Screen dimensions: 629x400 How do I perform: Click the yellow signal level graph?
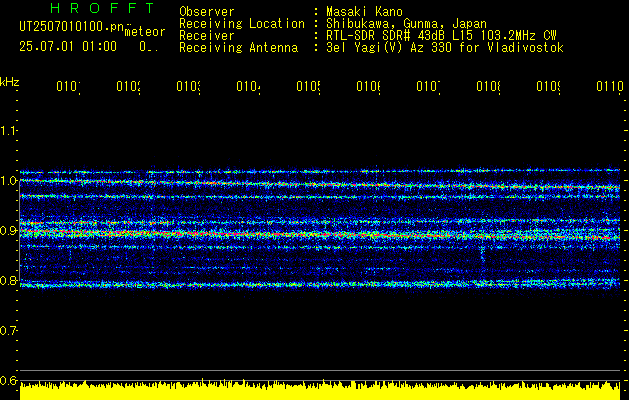(x=320, y=390)
